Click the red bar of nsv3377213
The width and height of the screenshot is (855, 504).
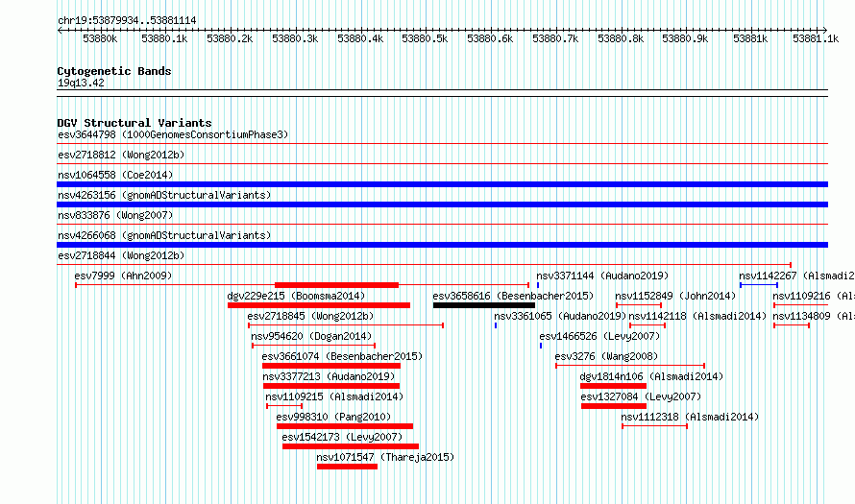331,386
